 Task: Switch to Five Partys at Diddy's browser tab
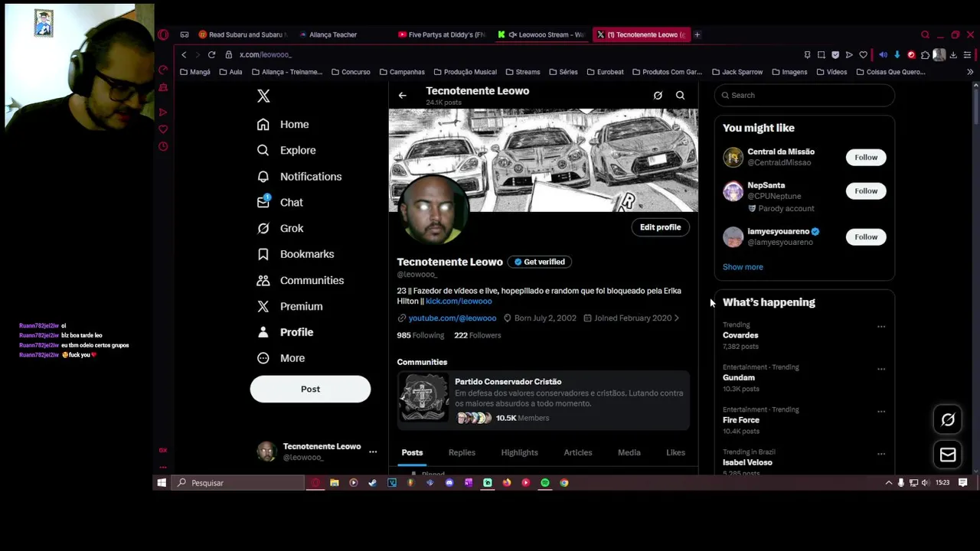443,34
